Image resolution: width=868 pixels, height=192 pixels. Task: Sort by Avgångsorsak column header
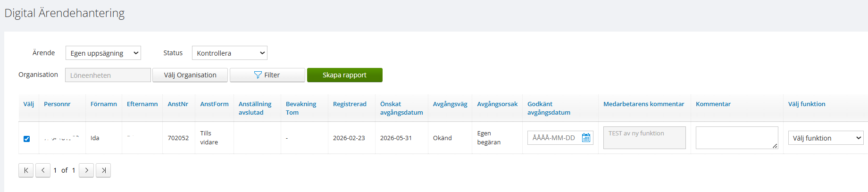tap(497, 104)
